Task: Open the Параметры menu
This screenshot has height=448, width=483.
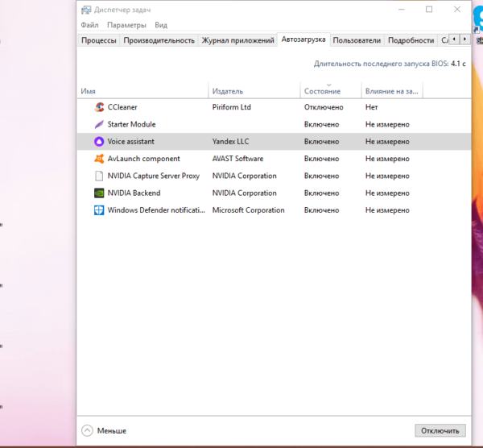Action: [126, 25]
